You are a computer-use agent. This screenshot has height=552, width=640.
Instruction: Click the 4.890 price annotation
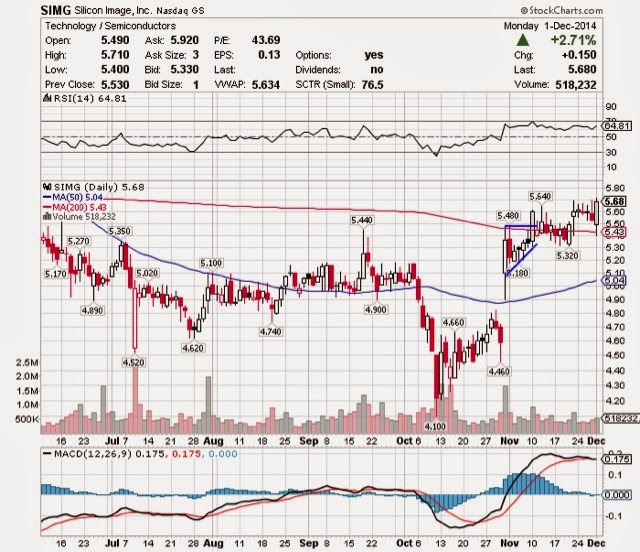tap(92, 310)
